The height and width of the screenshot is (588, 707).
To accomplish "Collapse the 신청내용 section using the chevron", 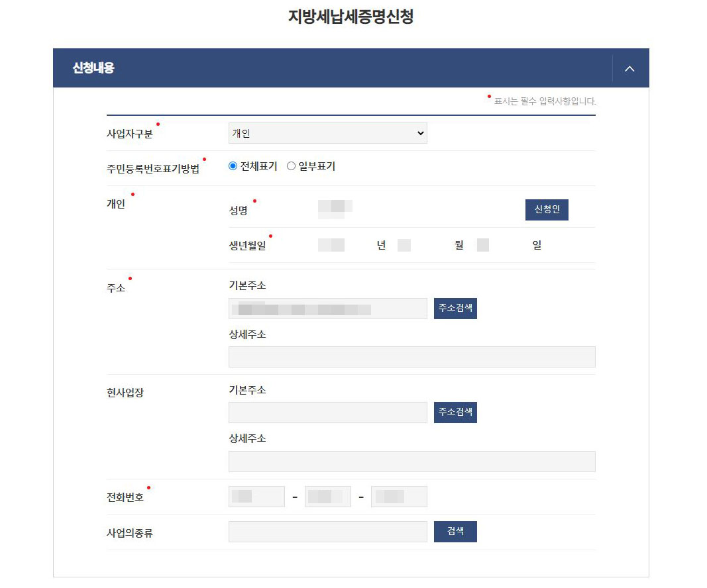I will tap(629, 68).
